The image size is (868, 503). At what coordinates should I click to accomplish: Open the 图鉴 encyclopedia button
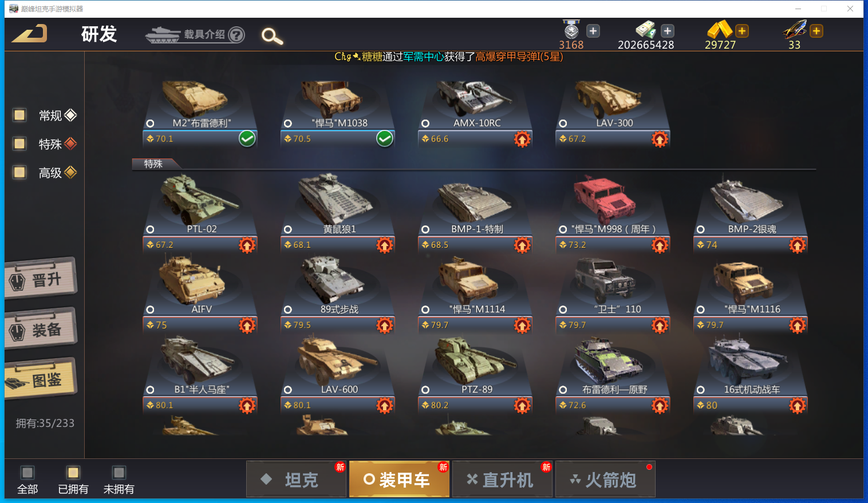click(x=41, y=379)
